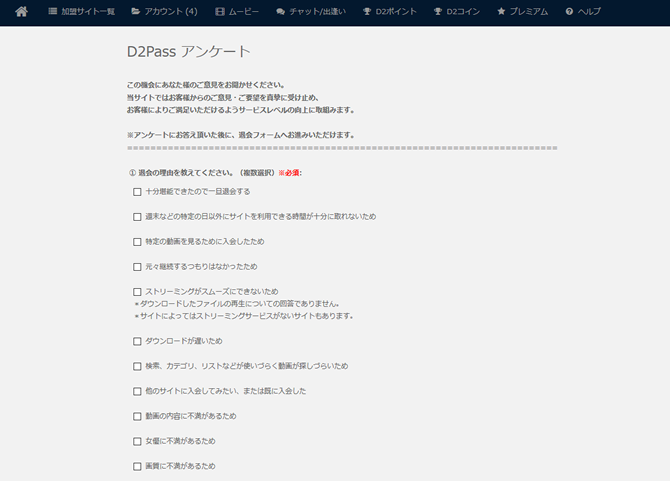Click the note サイトによってはストリーミングサービスがないサイトもあります

click(244, 316)
